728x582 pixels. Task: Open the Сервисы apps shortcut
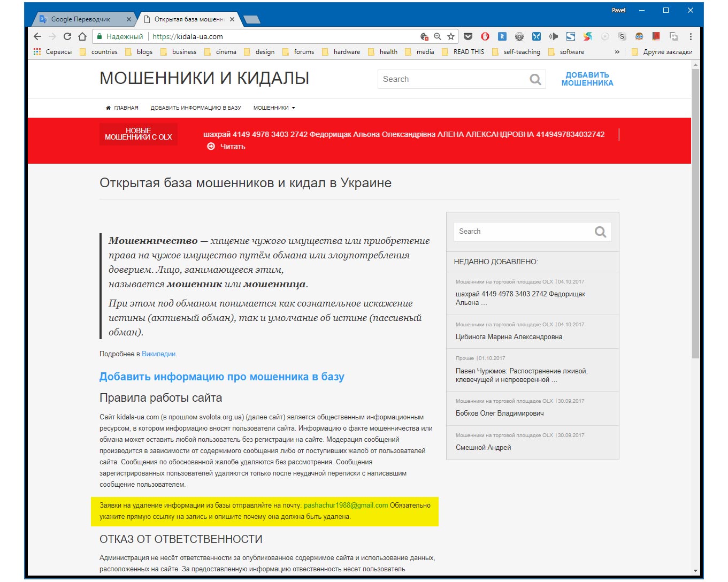(52, 52)
